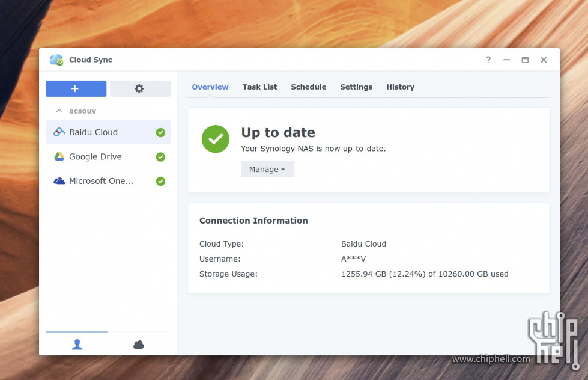Click the 'Connection Information' heading
Screen dimensions: 588x380
(253, 221)
